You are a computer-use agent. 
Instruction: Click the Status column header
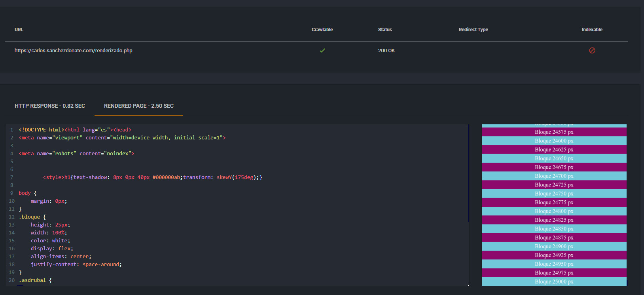click(385, 30)
